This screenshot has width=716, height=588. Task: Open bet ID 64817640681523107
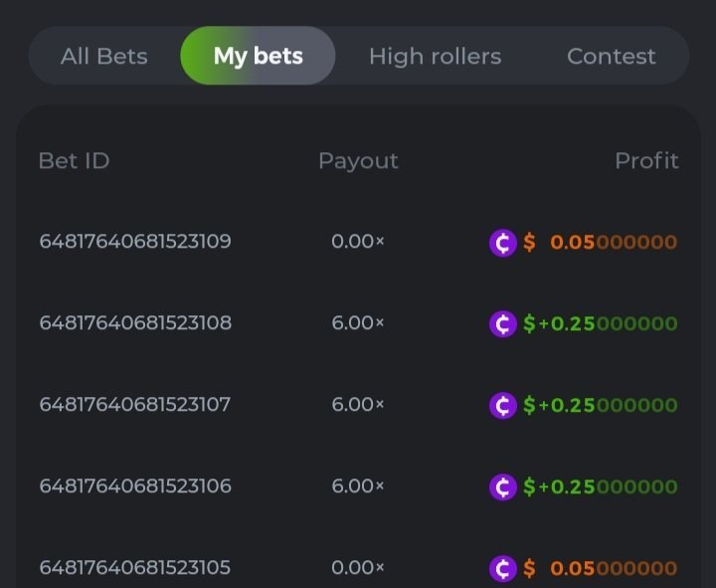pyautogui.click(x=135, y=405)
